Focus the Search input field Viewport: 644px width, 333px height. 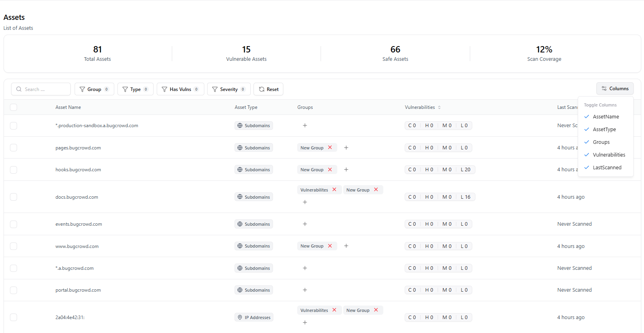click(x=41, y=89)
